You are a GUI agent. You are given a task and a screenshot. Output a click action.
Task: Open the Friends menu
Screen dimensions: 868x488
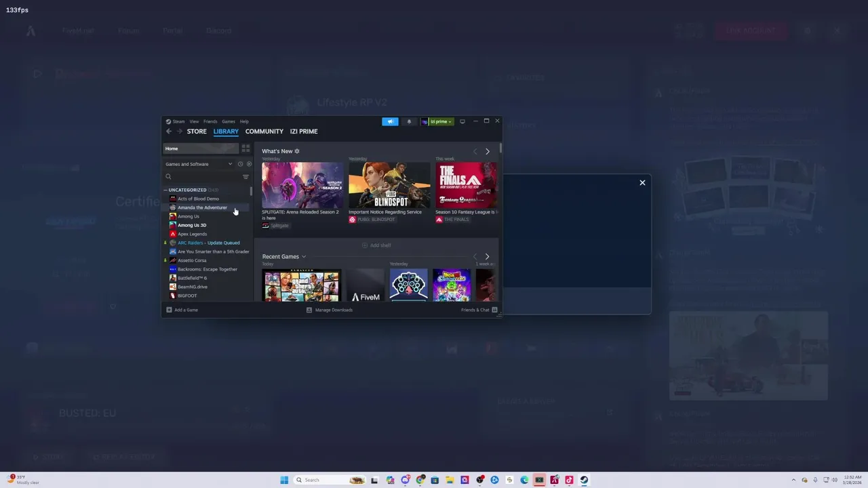210,121
